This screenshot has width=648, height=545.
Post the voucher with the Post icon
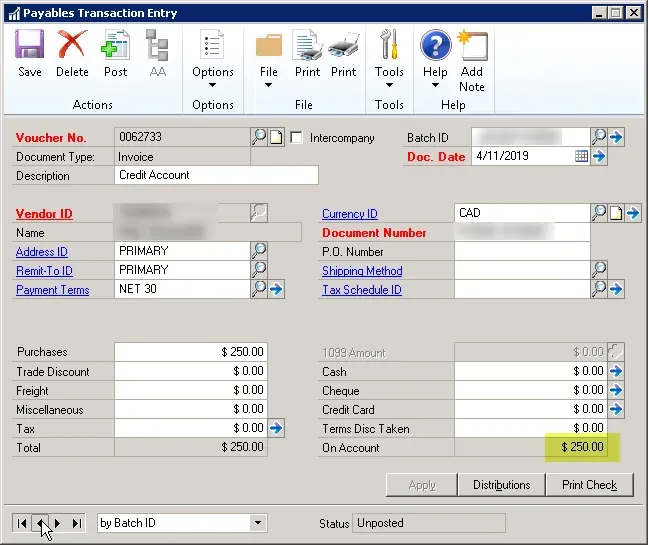click(116, 53)
